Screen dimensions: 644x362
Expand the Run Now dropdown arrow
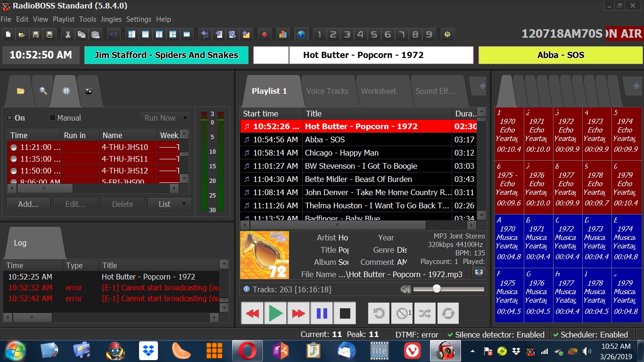[185, 118]
